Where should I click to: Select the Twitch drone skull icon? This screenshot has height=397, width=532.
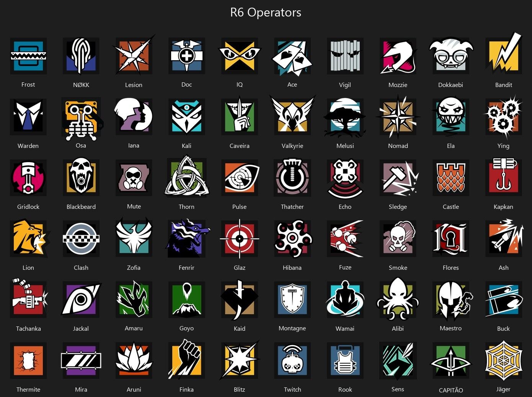[x=292, y=360]
